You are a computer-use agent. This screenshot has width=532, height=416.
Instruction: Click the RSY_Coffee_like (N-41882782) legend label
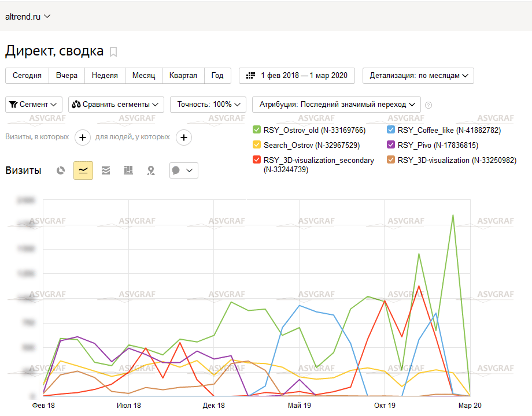pyautogui.click(x=449, y=130)
